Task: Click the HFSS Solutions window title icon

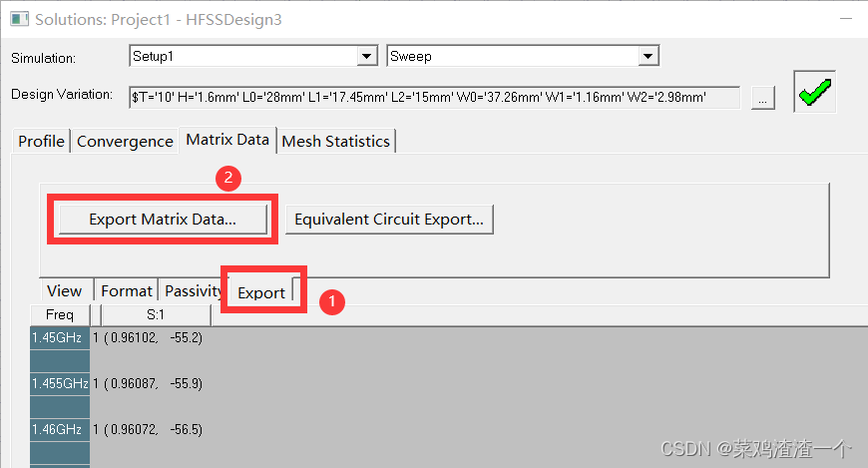Action: tap(19, 19)
